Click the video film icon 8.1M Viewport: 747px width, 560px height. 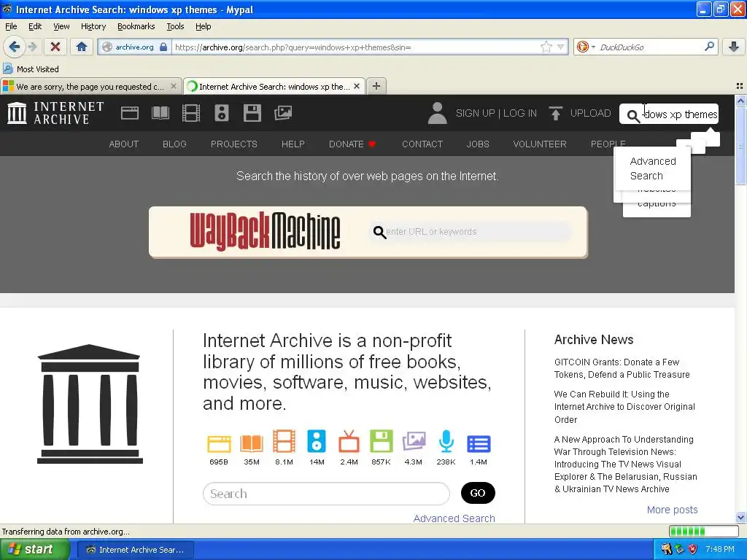pyautogui.click(x=284, y=441)
